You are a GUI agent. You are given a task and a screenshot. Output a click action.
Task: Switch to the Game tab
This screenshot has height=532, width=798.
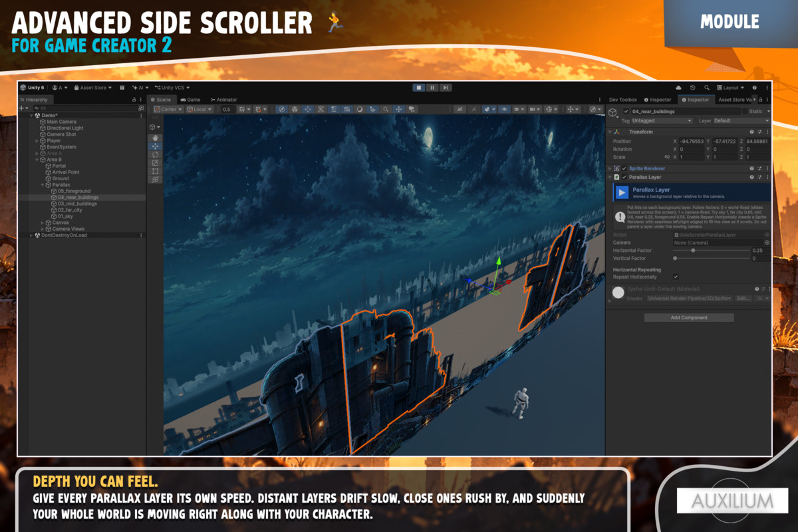tap(190, 100)
